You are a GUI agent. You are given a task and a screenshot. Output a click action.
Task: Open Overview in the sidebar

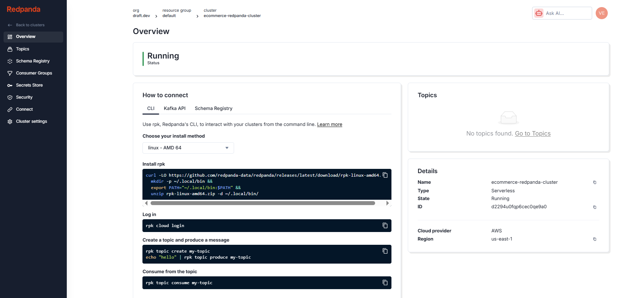[x=33, y=37]
